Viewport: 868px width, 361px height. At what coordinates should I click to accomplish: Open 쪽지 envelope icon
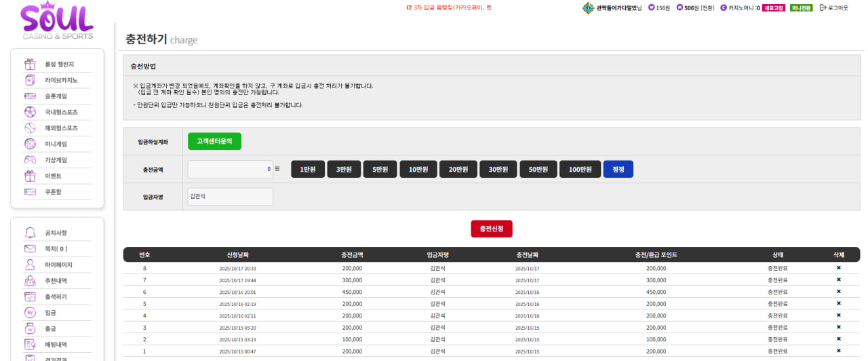(x=30, y=248)
